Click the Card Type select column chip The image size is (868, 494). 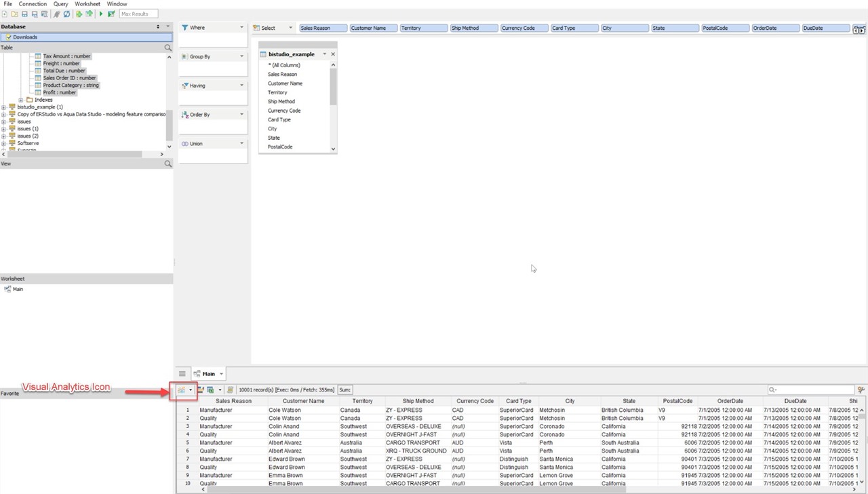click(x=574, y=28)
